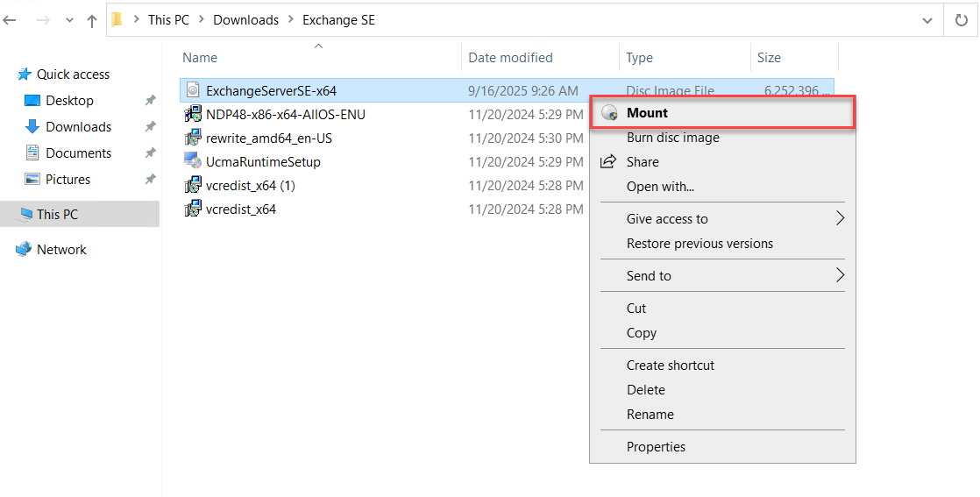
Task: Click the back navigation arrow
Action: 10,20
